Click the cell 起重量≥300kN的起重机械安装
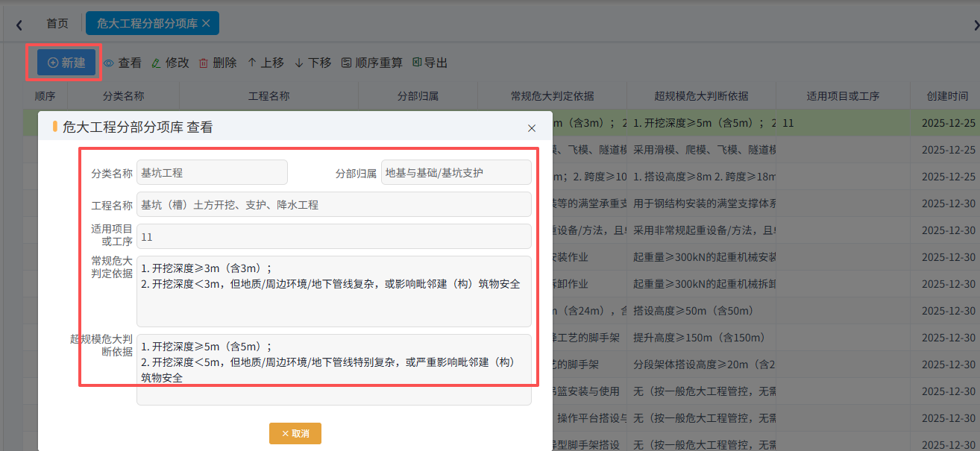This screenshot has height=451, width=980. click(x=701, y=257)
